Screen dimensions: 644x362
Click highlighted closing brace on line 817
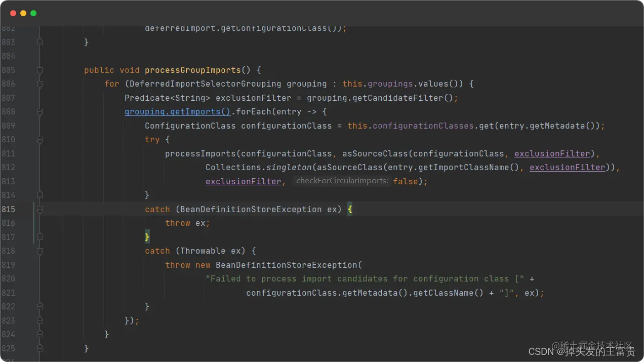tap(147, 237)
